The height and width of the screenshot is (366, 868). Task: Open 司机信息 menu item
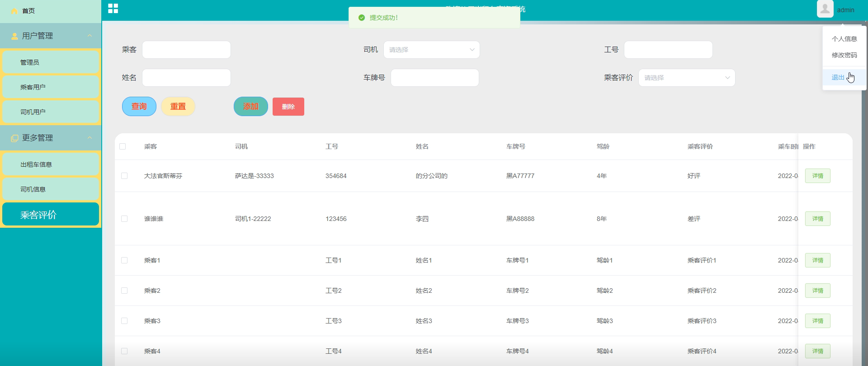tap(51, 189)
